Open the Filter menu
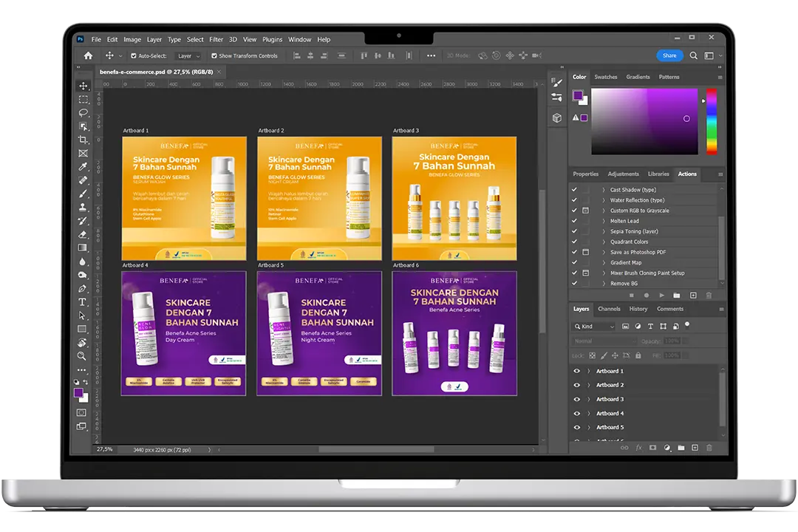The image size is (798, 532). click(216, 40)
